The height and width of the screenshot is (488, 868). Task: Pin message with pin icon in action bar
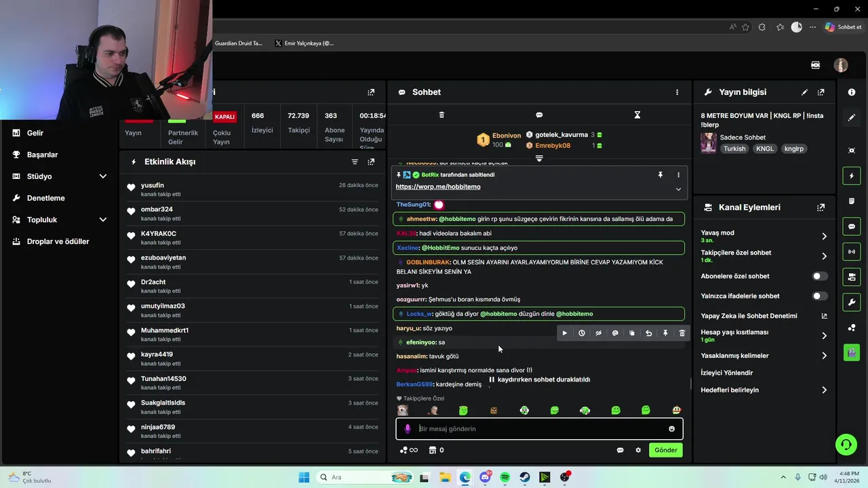click(x=665, y=333)
